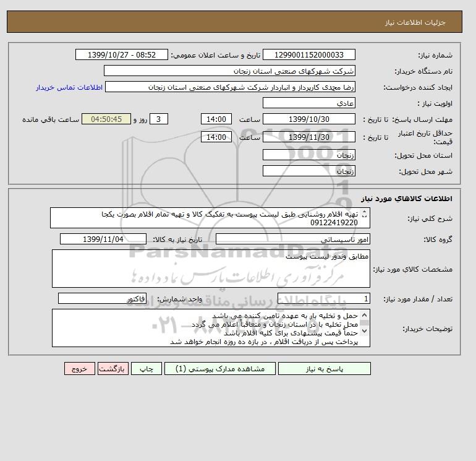Click the شرح کلی نیاز text area

(210, 218)
